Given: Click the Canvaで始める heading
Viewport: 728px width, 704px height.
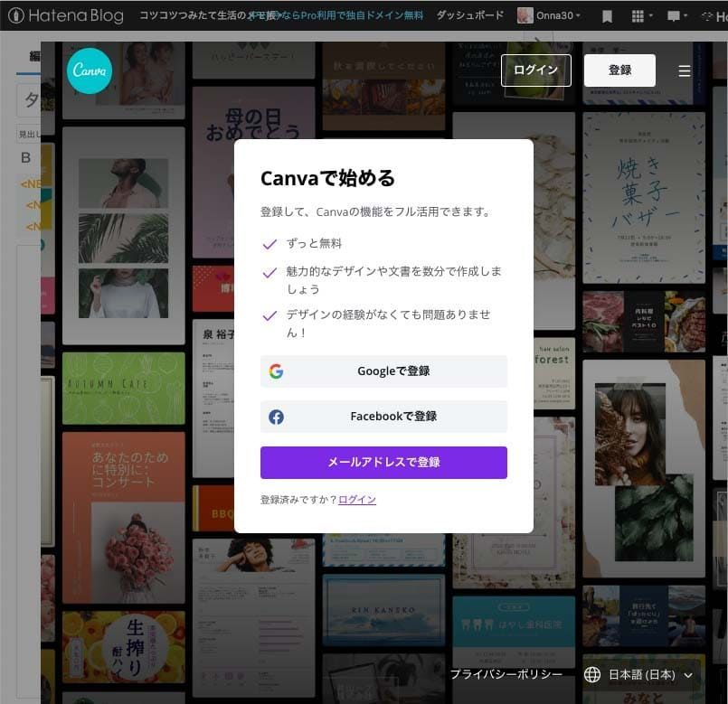Looking at the screenshot, I should tap(327, 178).
